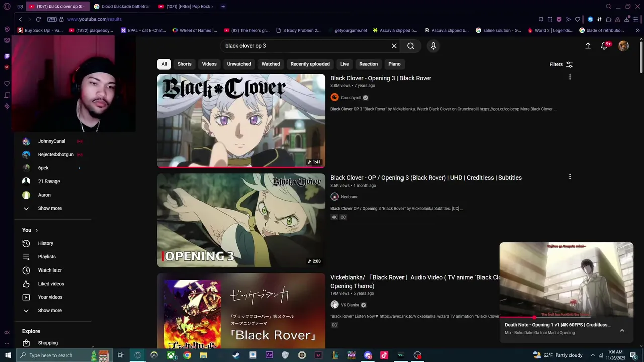
Task: Play the Black Clover Opening 3 thumbnail
Action: pos(241,121)
